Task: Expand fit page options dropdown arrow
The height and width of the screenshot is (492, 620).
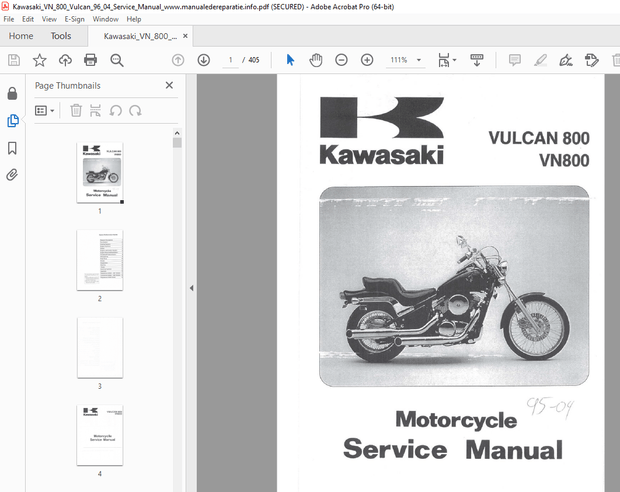Action: click(x=454, y=60)
